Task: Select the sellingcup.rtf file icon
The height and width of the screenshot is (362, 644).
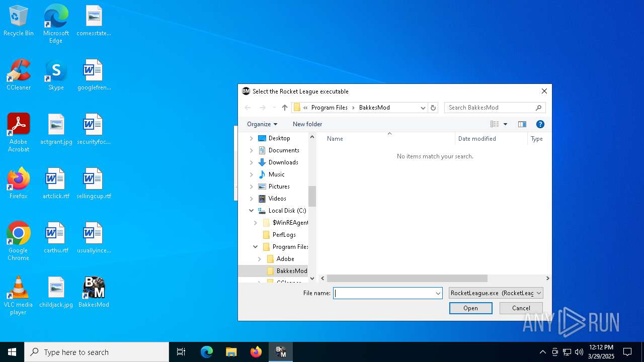Action: pos(94,184)
